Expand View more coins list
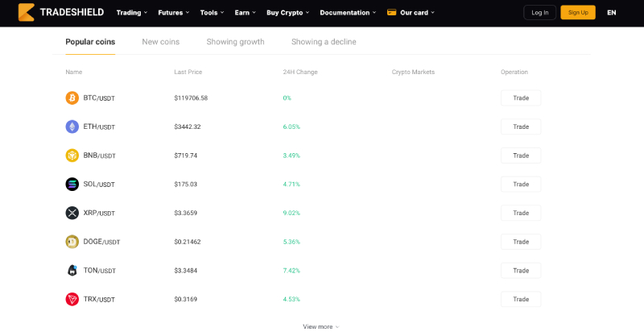644x332 pixels. (321, 326)
